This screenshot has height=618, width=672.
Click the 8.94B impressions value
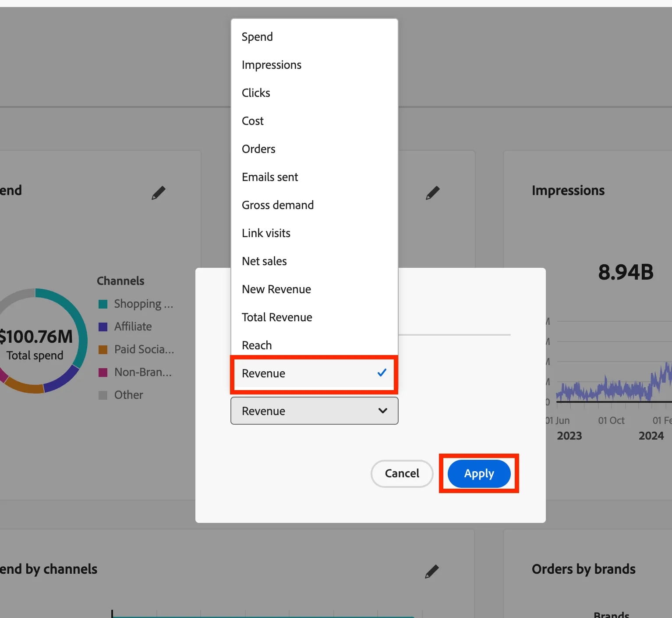626,272
